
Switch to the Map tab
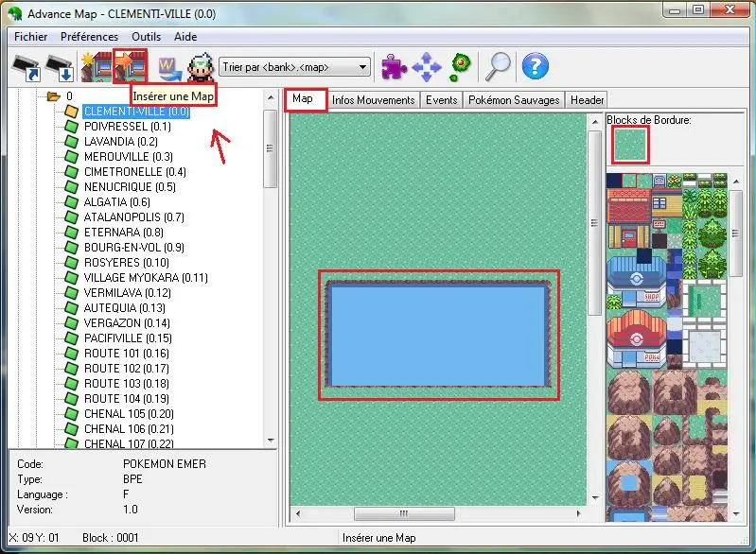[306, 99]
